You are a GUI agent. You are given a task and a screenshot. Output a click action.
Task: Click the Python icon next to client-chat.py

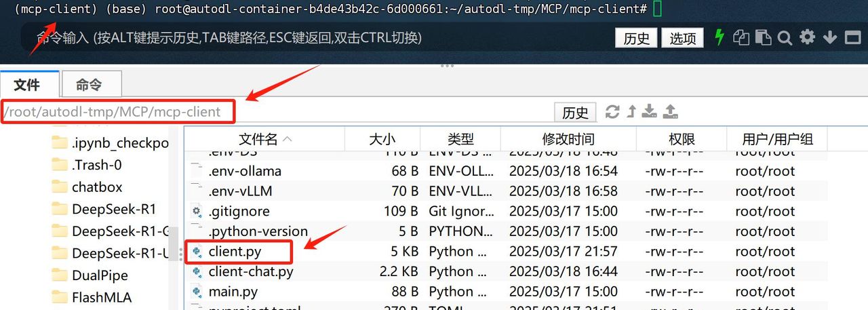[x=197, y=272]
